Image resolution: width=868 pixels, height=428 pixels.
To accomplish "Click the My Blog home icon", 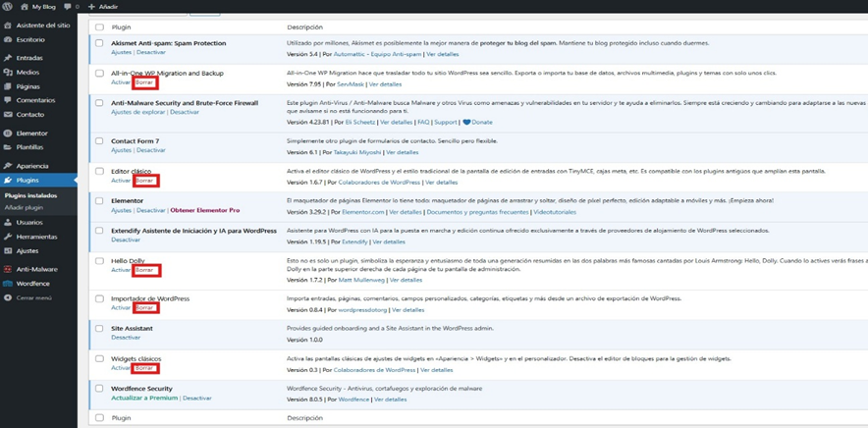I will (x=25, y=7).
